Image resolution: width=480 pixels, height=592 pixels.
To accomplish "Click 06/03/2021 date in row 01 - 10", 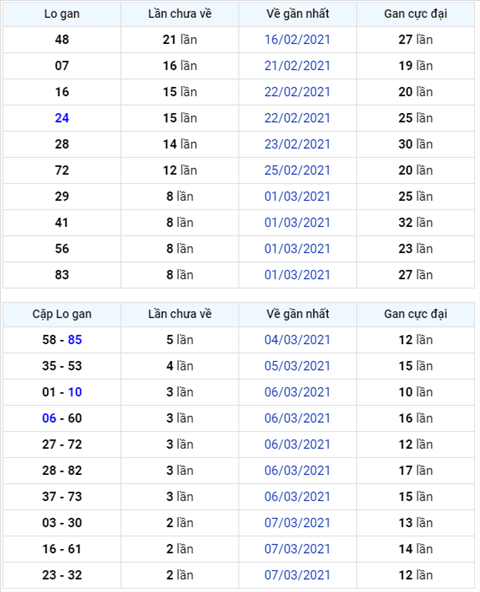I will click(297, 392).
